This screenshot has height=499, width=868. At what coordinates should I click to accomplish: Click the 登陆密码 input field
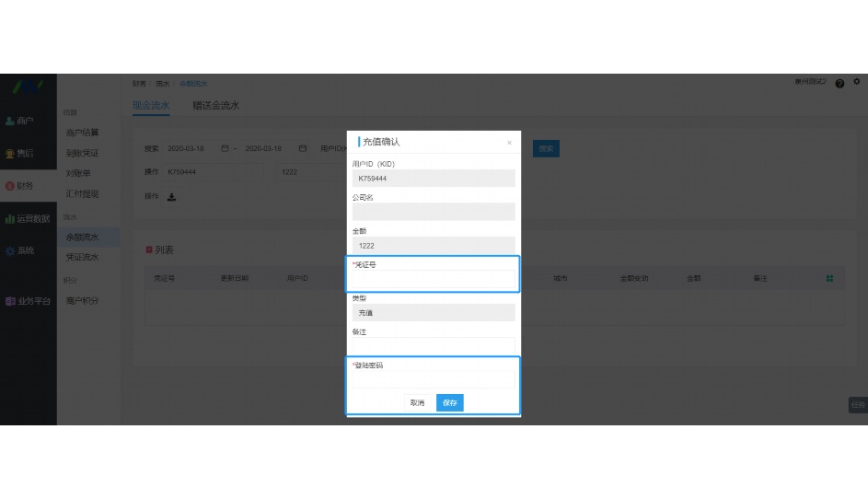pos(433,380)
